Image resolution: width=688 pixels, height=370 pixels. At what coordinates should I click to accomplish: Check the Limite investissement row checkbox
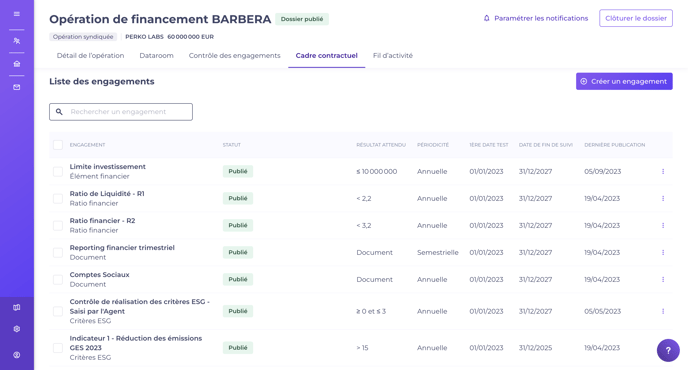[58, 172]
